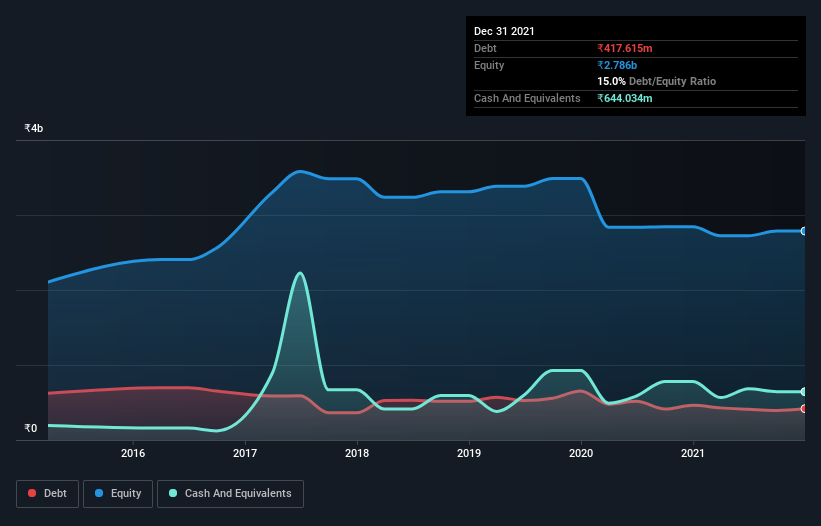Image resolution: width=821 pixels, height=526 pixels.
Task: Click the ₹2.786b equity value
Action: (617, 65)
